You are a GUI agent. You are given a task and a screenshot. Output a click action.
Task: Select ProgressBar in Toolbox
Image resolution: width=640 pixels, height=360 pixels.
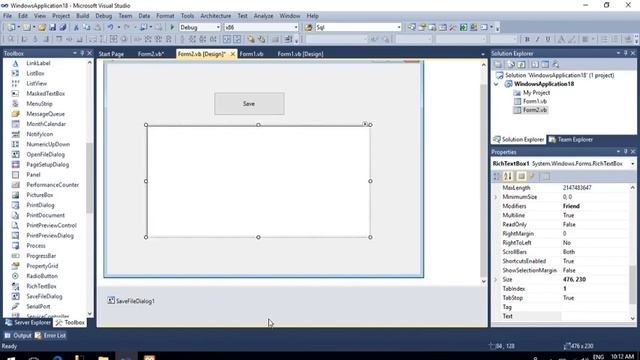pos(41,256)
